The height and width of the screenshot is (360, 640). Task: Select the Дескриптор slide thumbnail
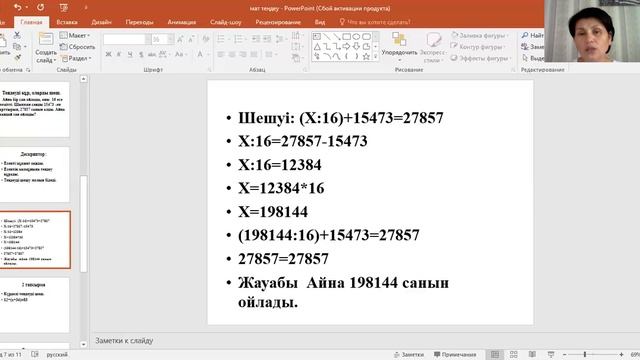coord(35,174)
